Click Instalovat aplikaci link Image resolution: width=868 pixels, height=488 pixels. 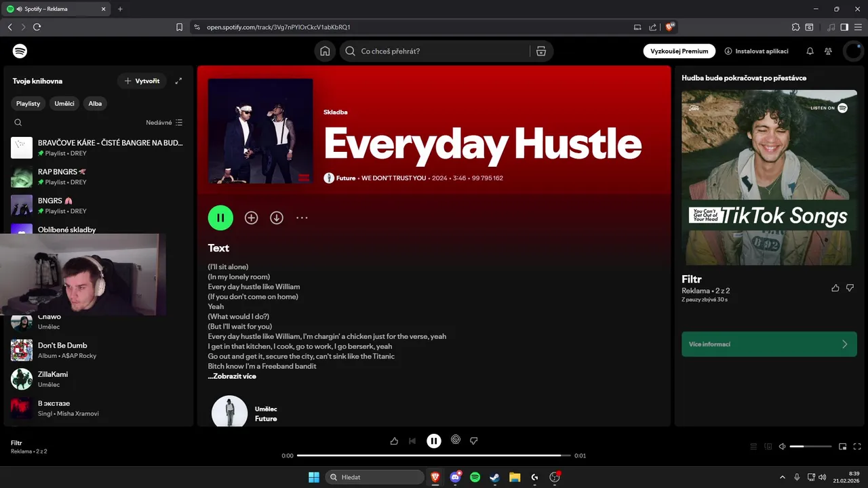point(756,51)
